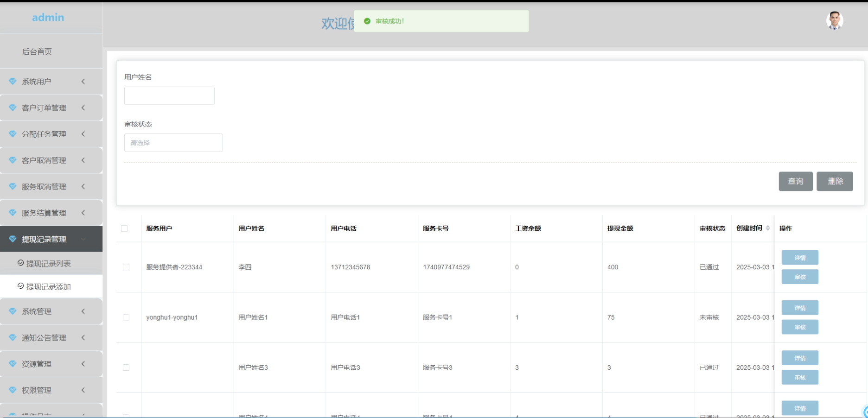Image resolution: width=868 pixels, height=418 pixels.
Task: Expand the 权限管理 chevron
Action: coord(83,390)
